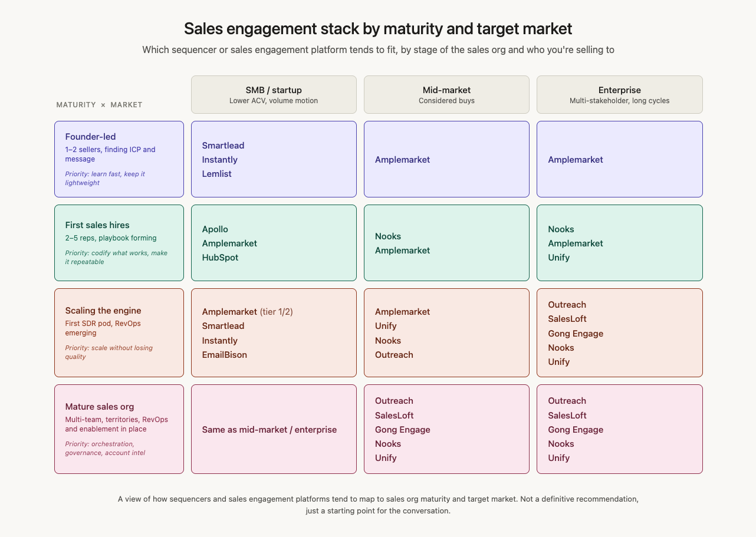This screenshot has height=537, width=756.
Task: Click the EmailBison entry
Action: pos(225,355)
